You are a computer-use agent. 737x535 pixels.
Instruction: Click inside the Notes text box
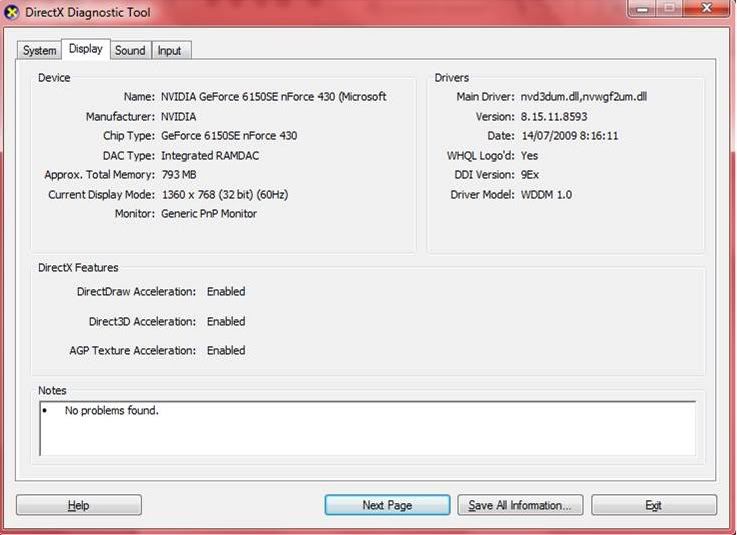point(368,428)
